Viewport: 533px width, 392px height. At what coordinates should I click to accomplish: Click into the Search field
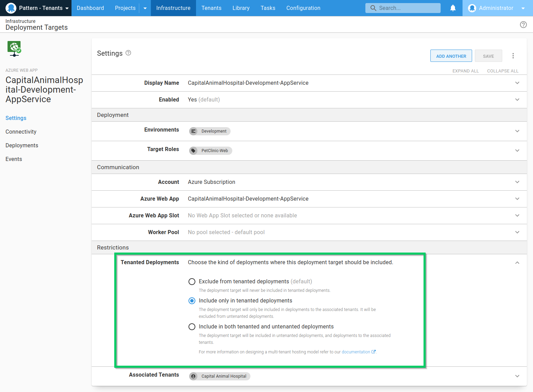[x=407, y=8]
